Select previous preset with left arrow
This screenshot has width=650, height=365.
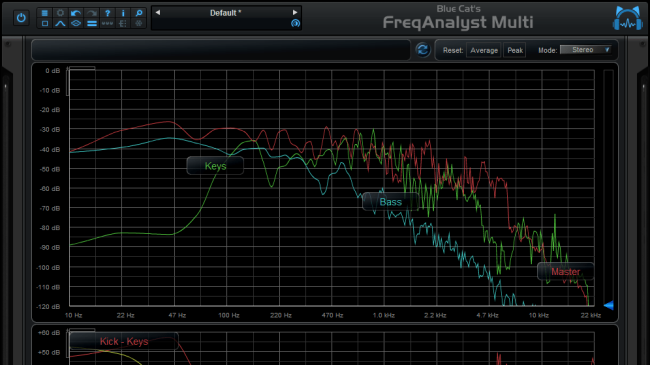158,12
